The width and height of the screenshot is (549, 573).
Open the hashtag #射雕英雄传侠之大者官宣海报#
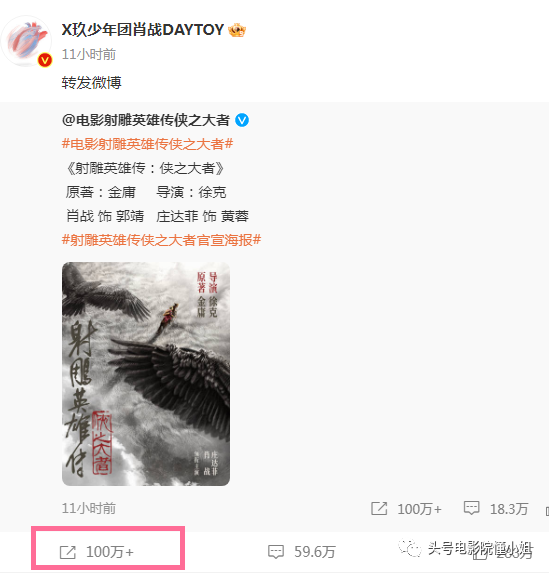161,240
